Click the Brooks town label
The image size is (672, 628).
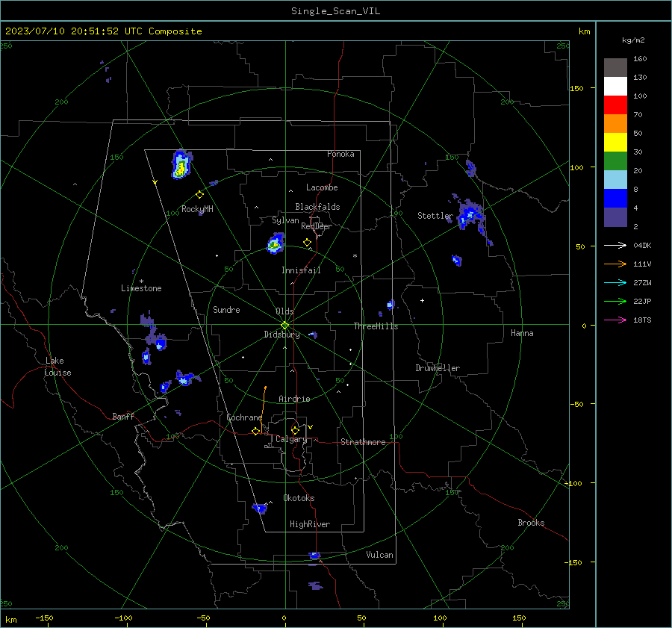pos(531,523)
